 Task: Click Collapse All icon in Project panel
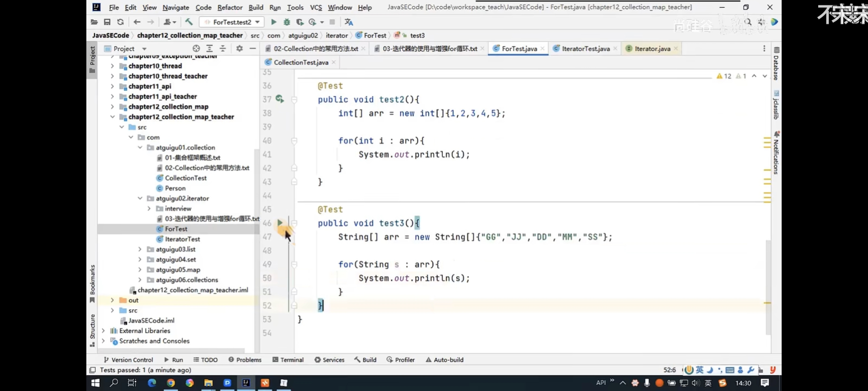click(x=223, y=49)
